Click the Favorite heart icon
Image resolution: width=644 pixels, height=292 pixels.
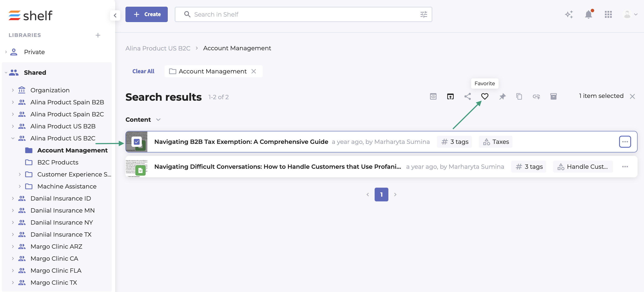point(484,96)
